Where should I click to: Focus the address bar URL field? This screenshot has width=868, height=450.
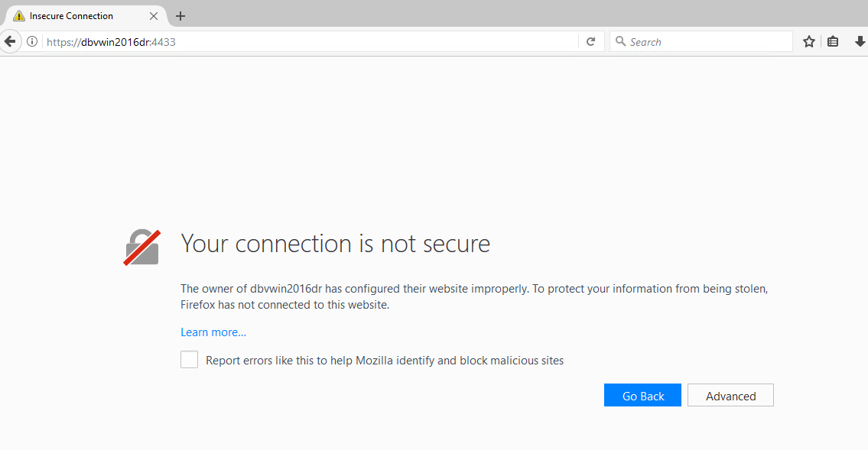click(x=310, y=41)
